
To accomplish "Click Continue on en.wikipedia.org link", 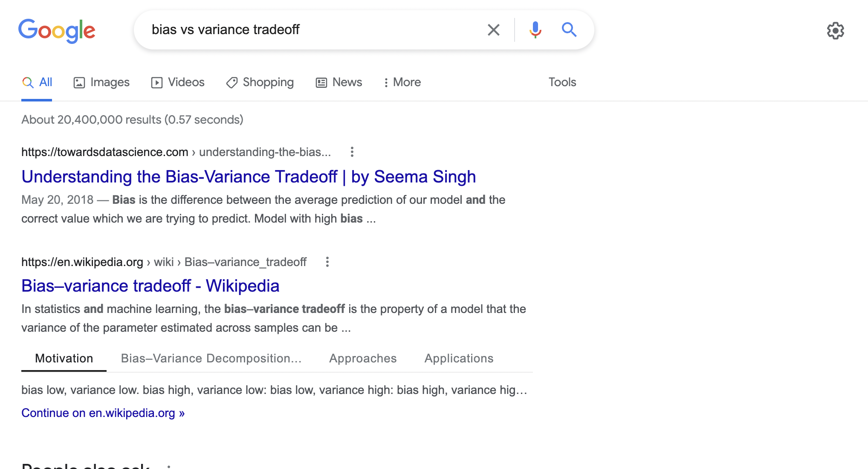I will point(103,413).
